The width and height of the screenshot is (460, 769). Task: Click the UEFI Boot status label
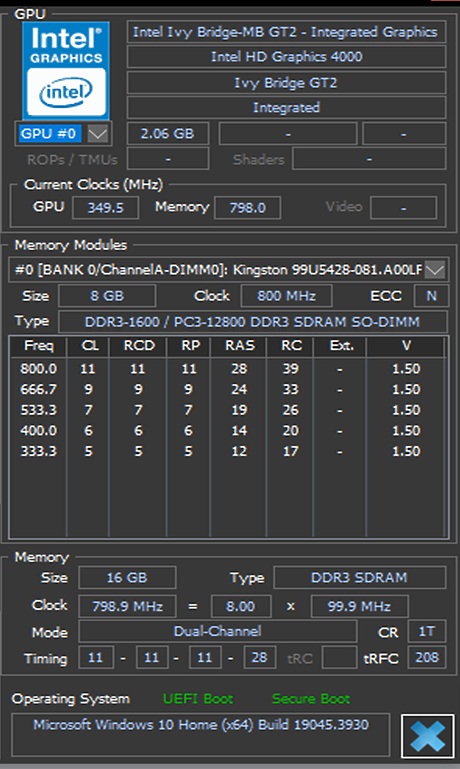coord(198,699)
